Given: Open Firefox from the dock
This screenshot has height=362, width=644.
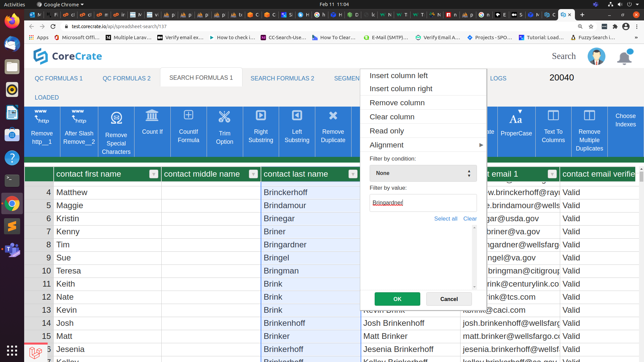Looking at the screenshot, I should 12,21.
